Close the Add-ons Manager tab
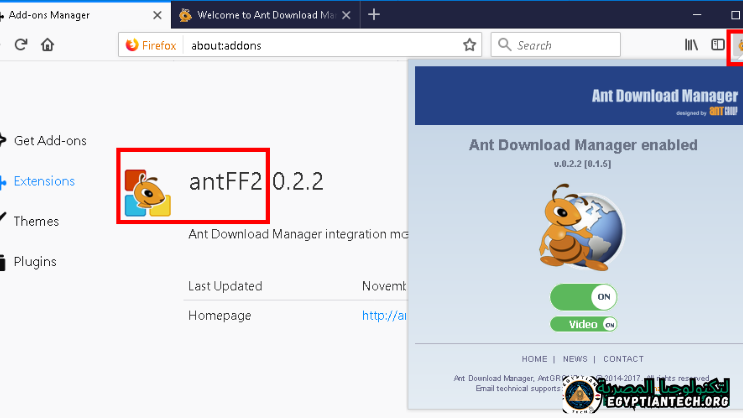 [x=157, y=15]
